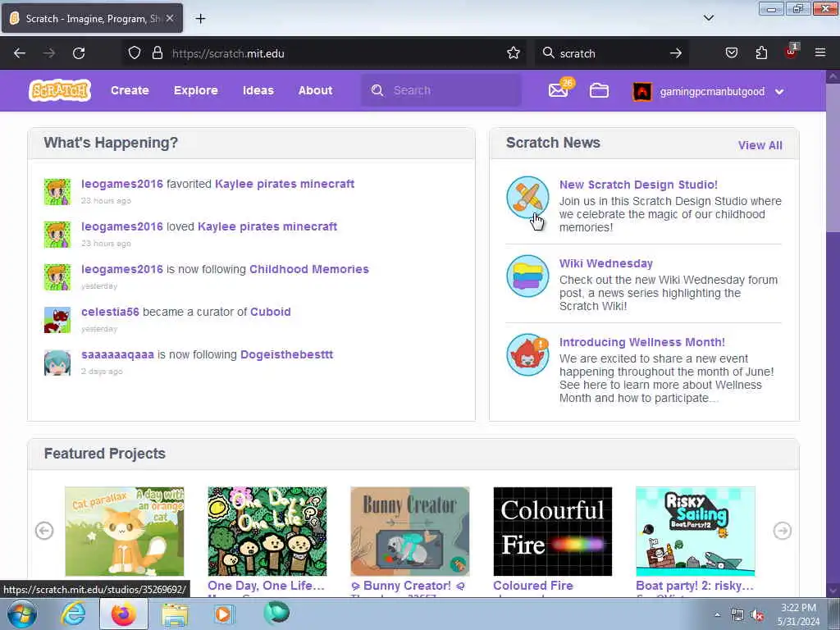The width and height of the screenshot is (840, 630).
Task: Reload the page with the refresh icon
Action: pos(79,53)
